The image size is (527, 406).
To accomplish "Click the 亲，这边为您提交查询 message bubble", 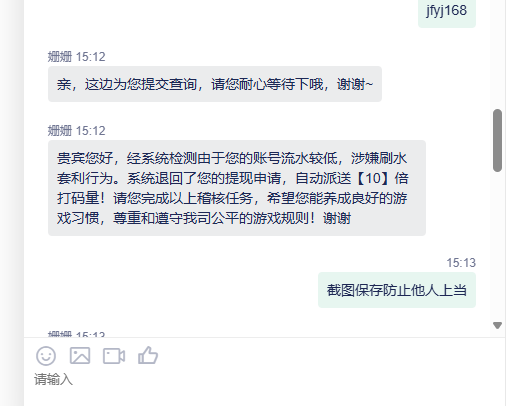I will coord(215,84).
